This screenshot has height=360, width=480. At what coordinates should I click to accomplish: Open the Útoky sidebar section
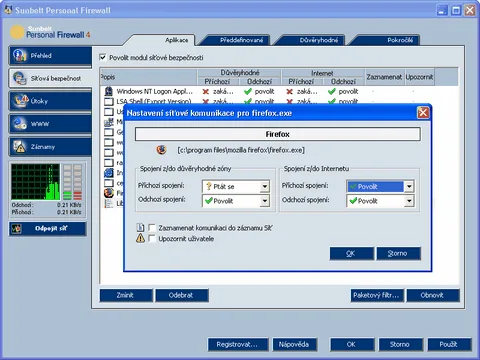[50, 101]
